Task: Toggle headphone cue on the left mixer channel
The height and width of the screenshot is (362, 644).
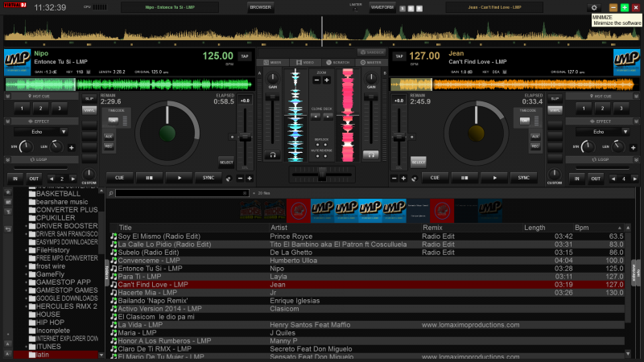Action: (x=273, y=154)
